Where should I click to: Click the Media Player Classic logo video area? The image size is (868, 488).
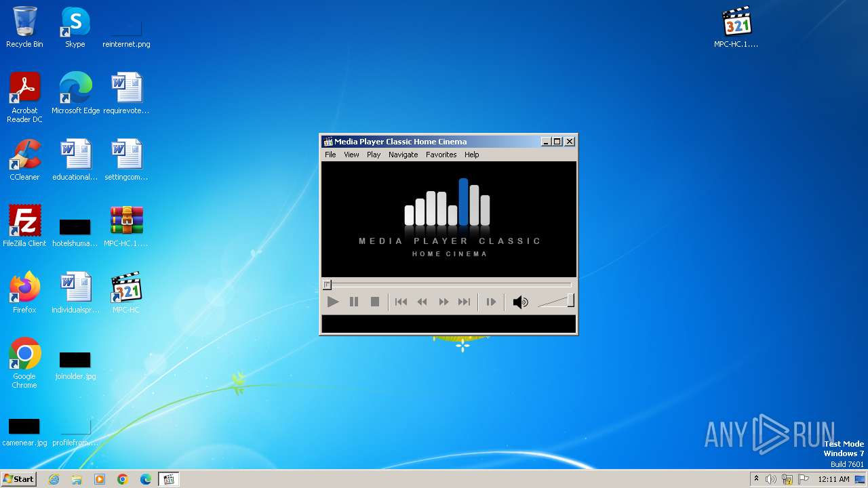click(449, 219)
